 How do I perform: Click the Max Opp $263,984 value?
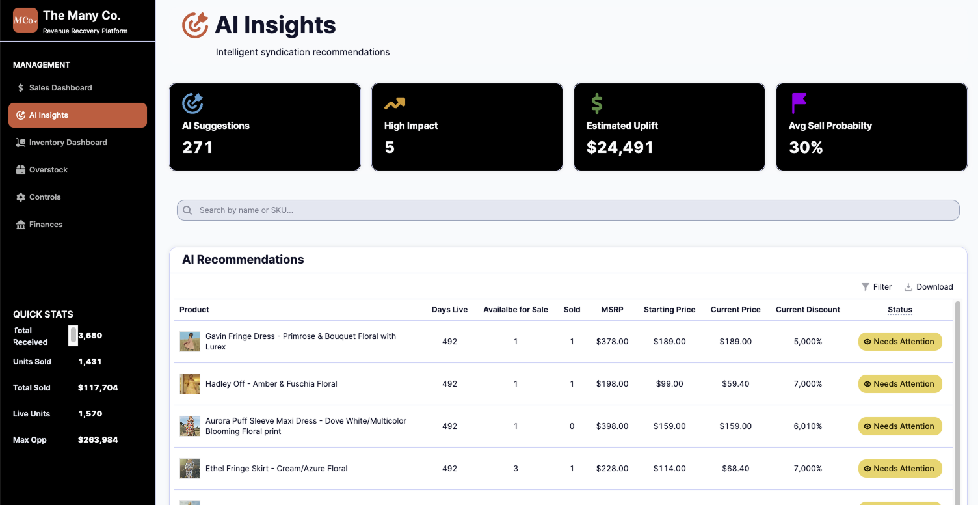pos(98,440)
